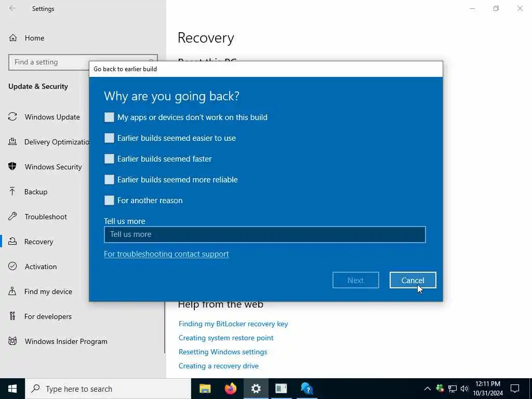The width and height of the screenshot is (532, 399).
Task: Click For developers tools icon
Action: click(12, 316)
